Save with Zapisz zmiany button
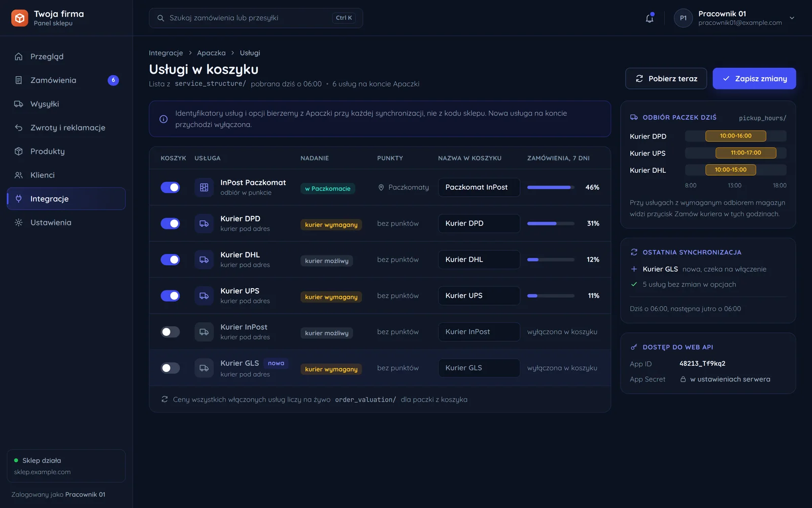812x508 pixels. click(x=754, y=79)
